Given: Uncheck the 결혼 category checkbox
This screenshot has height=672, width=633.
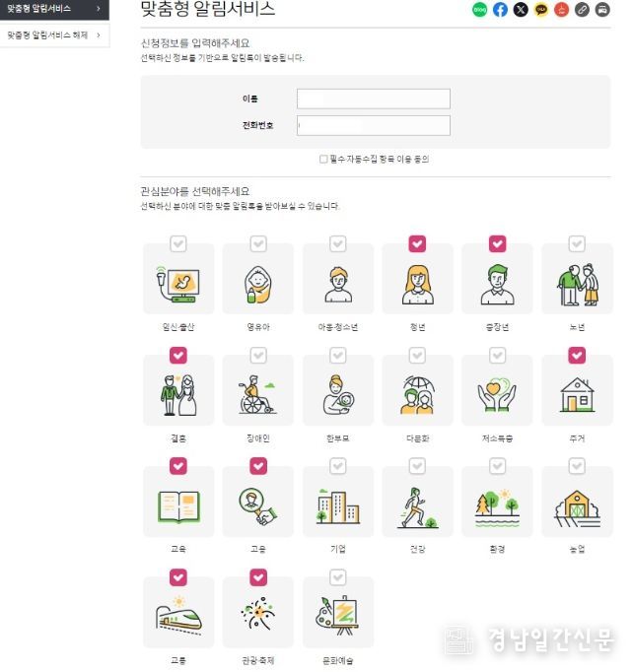Looking at the screenshot, I should (178, 356).
